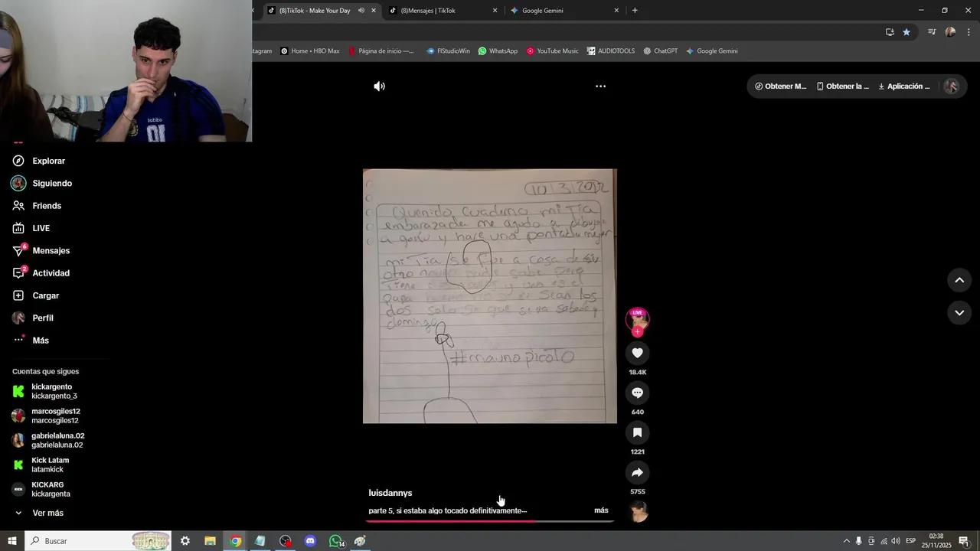Open the Chrome media controls icon
Viewport: 980px width, 551px height.
[x=932, y=32]
